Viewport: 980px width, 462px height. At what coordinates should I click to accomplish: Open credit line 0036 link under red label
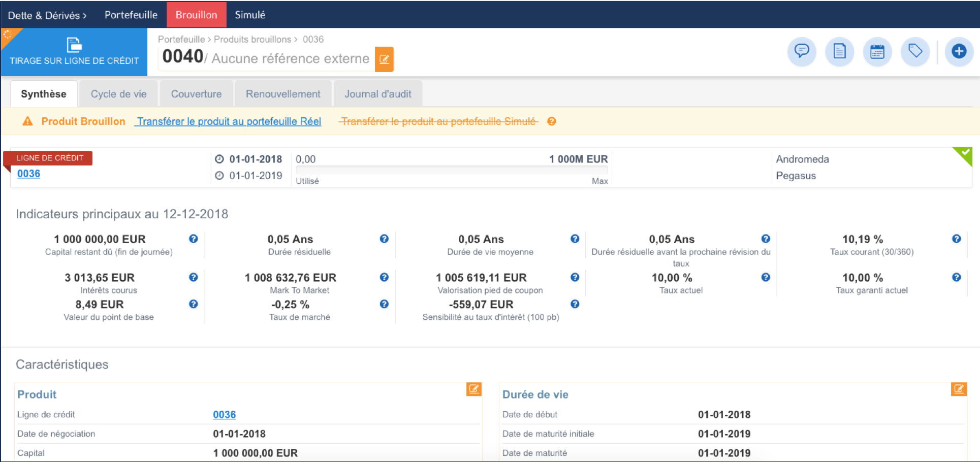(x=28, y=174)
